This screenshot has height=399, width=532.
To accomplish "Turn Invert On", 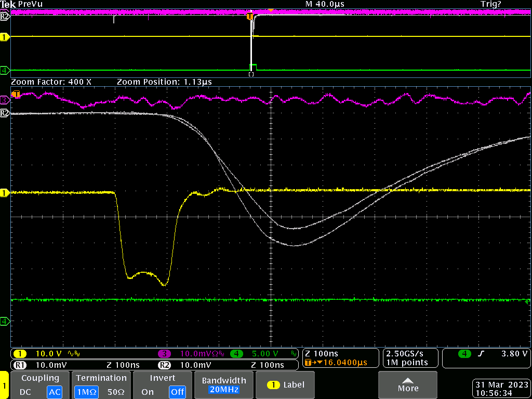I will (148, 392).
